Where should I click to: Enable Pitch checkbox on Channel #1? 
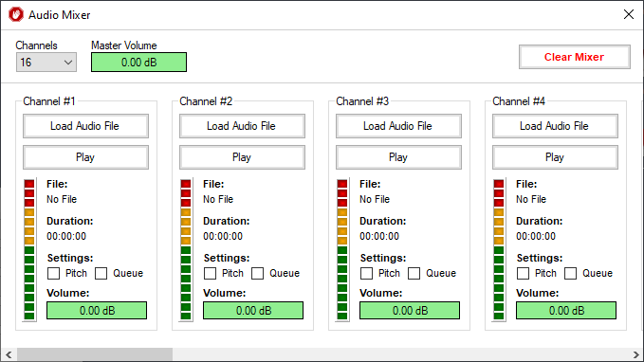tap(53, 273)
